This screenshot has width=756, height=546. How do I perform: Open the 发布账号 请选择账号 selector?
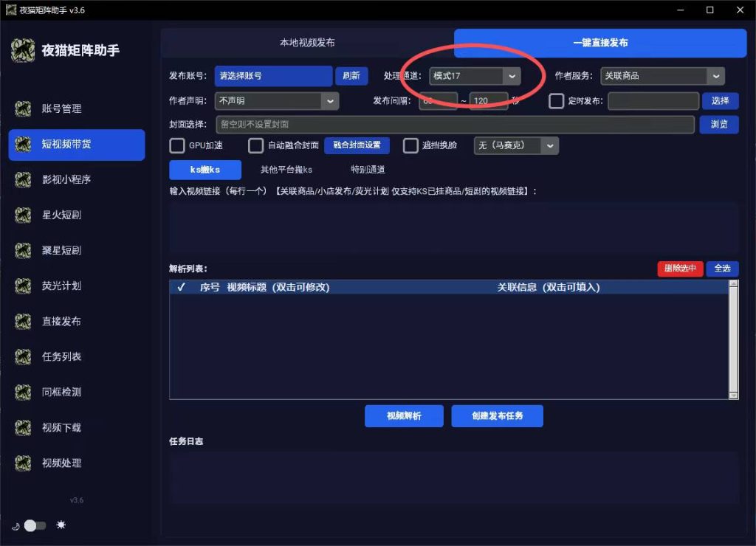(273, 76)
